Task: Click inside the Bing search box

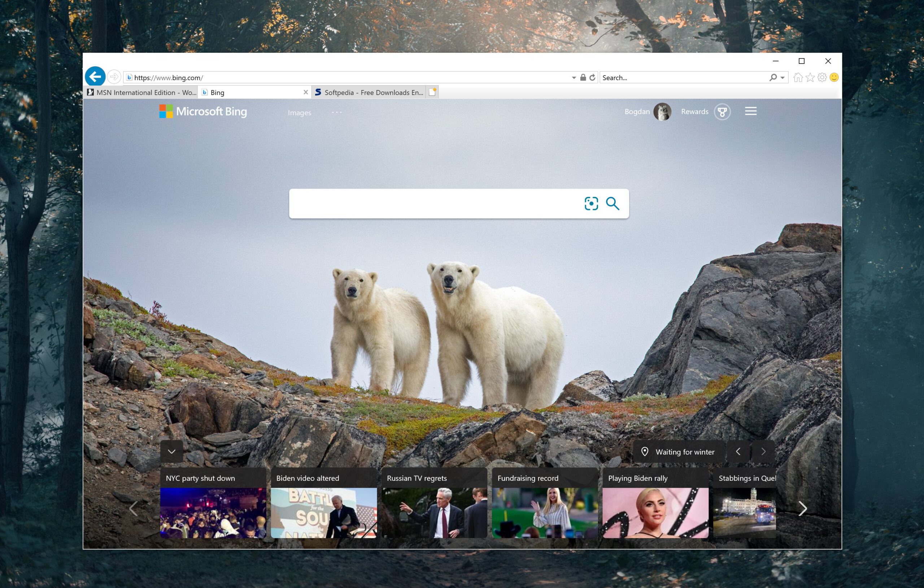Action: (x=433, y=204)
